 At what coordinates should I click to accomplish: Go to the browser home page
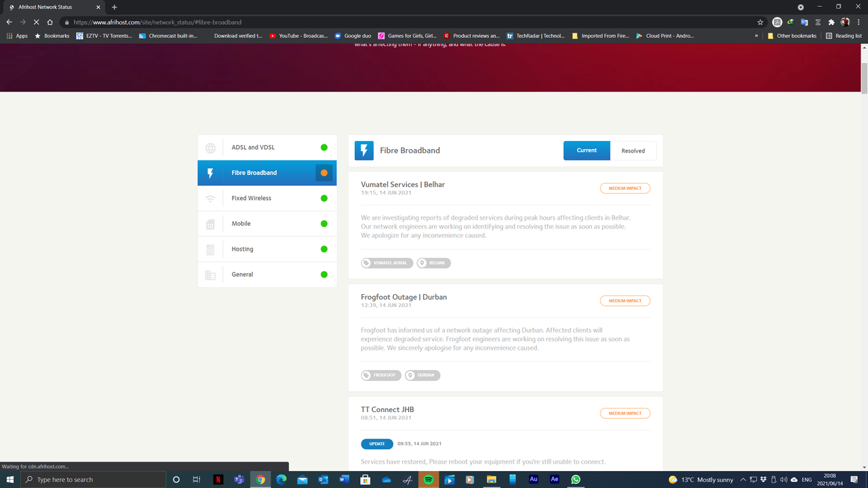coord(50,22)
